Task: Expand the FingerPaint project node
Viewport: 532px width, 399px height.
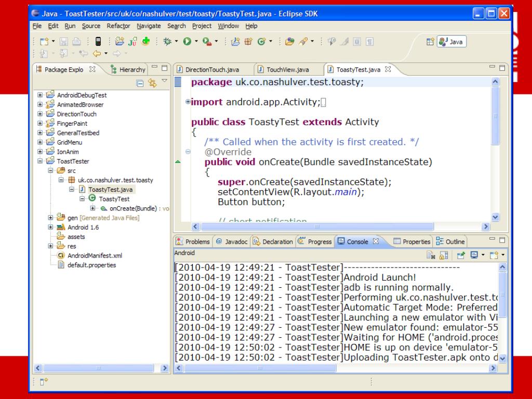Action: coord(40,123)
